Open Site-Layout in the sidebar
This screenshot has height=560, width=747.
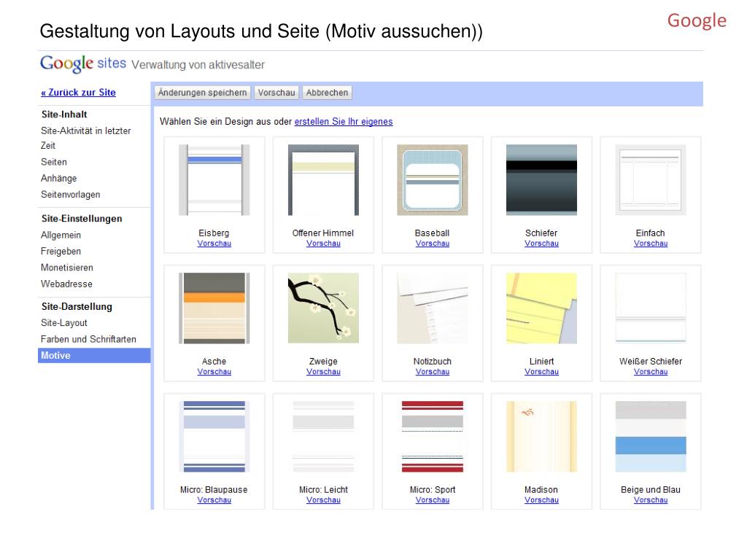(x=64, y=323)
